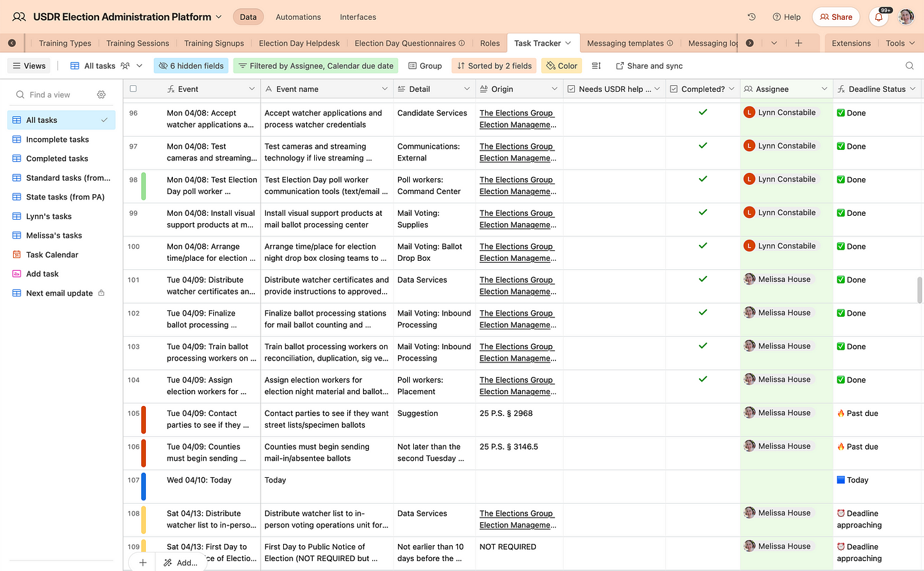Open the Filtered by Assignee filter button
Viewport: 924px width, 571px height.
coord(315,66)
